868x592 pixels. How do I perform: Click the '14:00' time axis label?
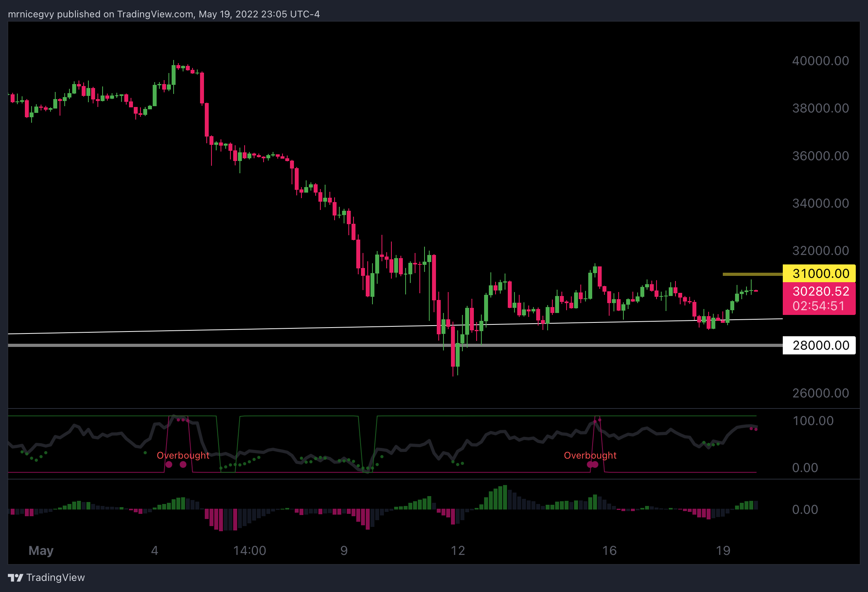click(249, 551)
